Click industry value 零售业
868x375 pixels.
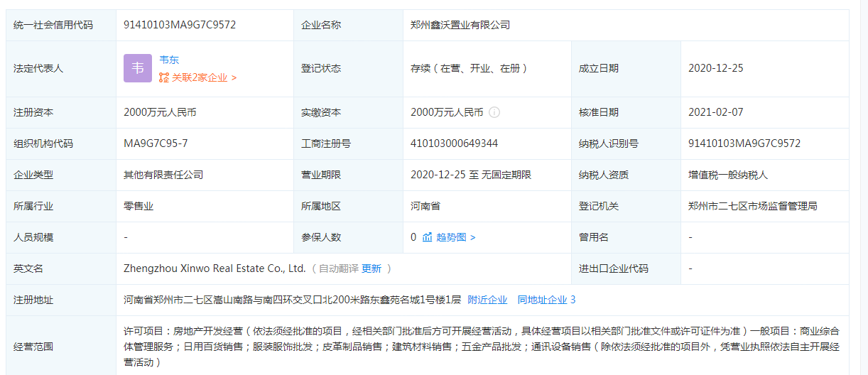(x=139, y=206)
